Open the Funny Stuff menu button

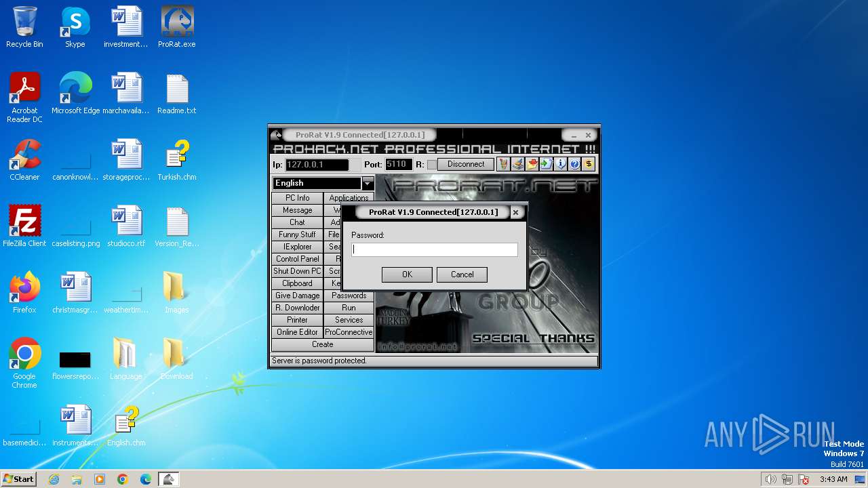click(x=297, y=235)
